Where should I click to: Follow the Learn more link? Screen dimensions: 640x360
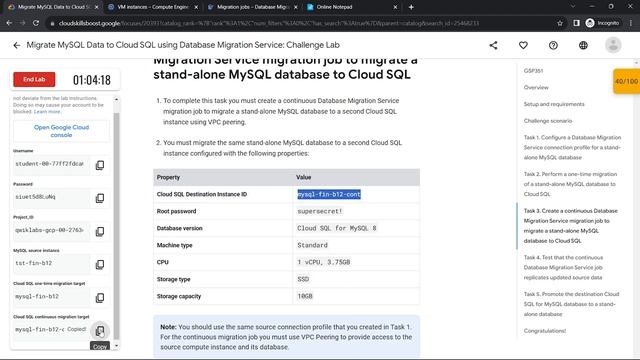(x=47, y=111)
